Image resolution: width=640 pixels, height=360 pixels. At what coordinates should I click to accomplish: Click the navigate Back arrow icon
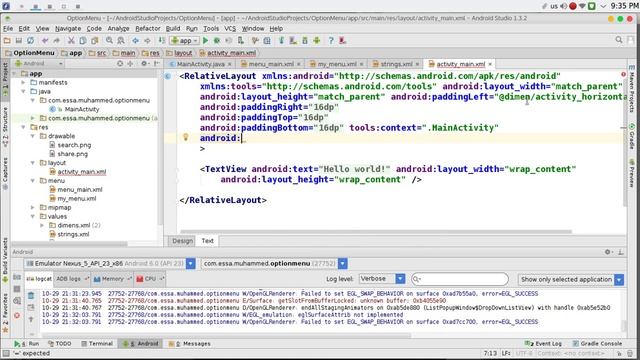(135, 40)
